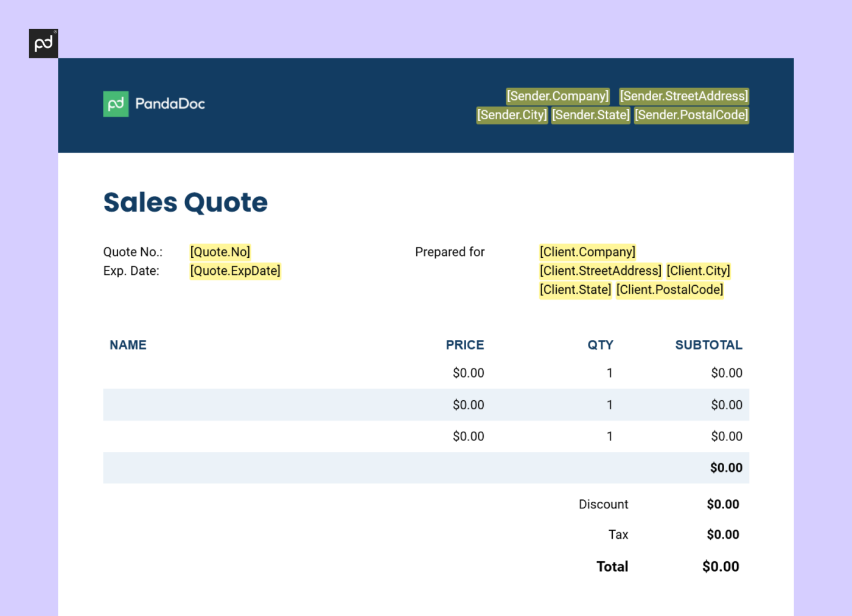Select the NAME column header in the table

pyautogui.click(x=128, y=345)
